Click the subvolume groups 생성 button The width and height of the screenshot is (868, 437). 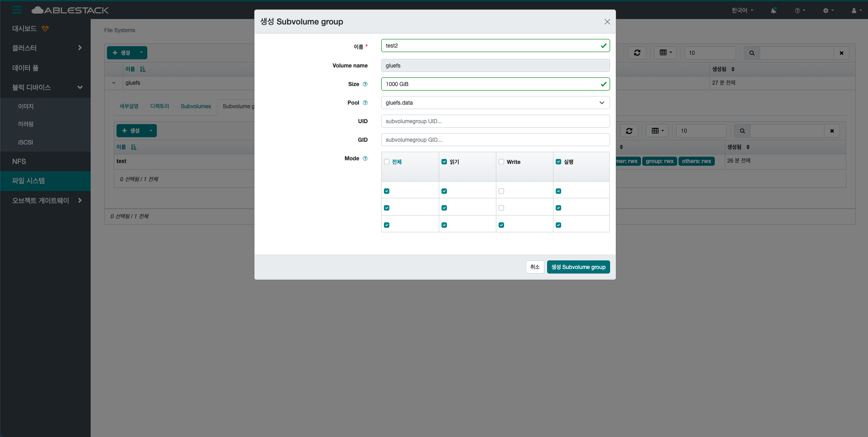[131, 130]
